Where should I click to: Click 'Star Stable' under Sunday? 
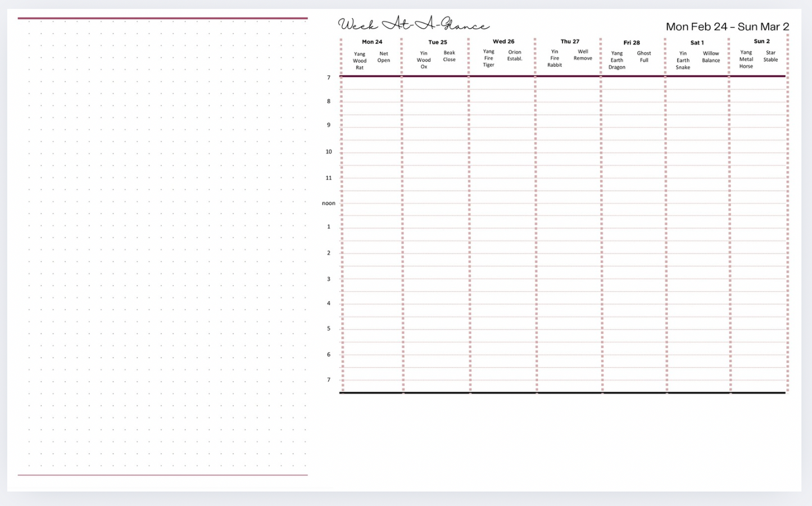(770, 56)
